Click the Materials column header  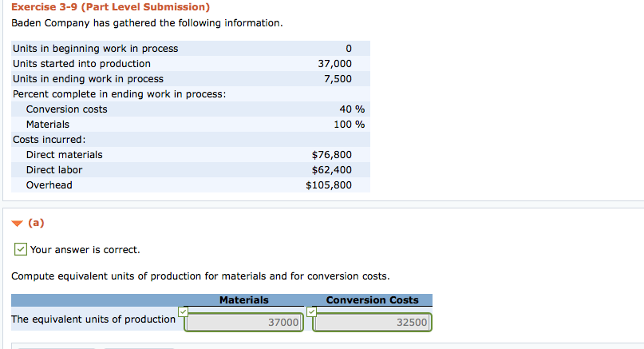tap(243, 300)
